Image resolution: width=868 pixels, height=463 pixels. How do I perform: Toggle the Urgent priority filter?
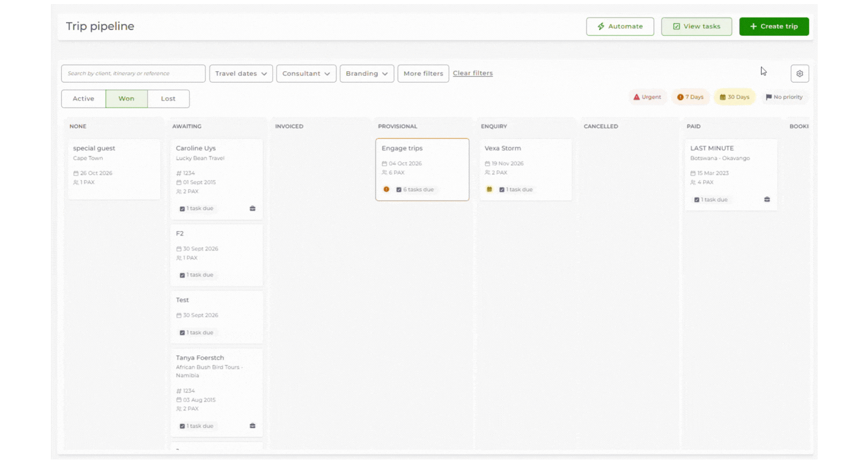click(648, 97)
